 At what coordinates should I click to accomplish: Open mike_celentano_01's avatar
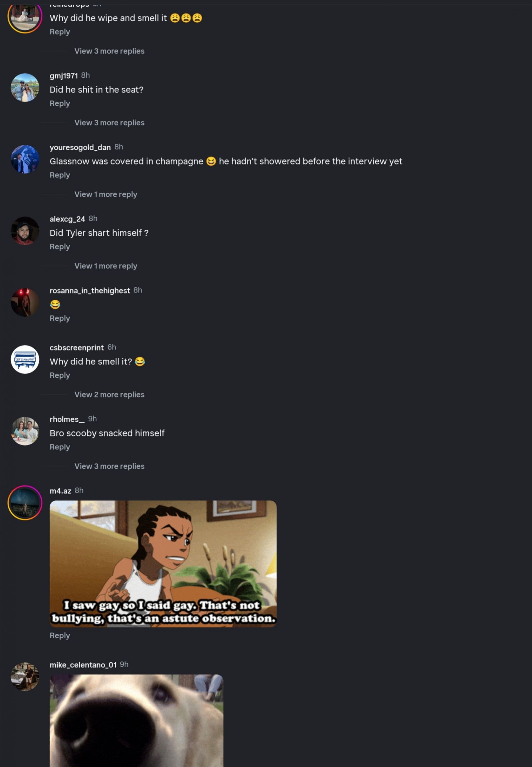[25, 677]
